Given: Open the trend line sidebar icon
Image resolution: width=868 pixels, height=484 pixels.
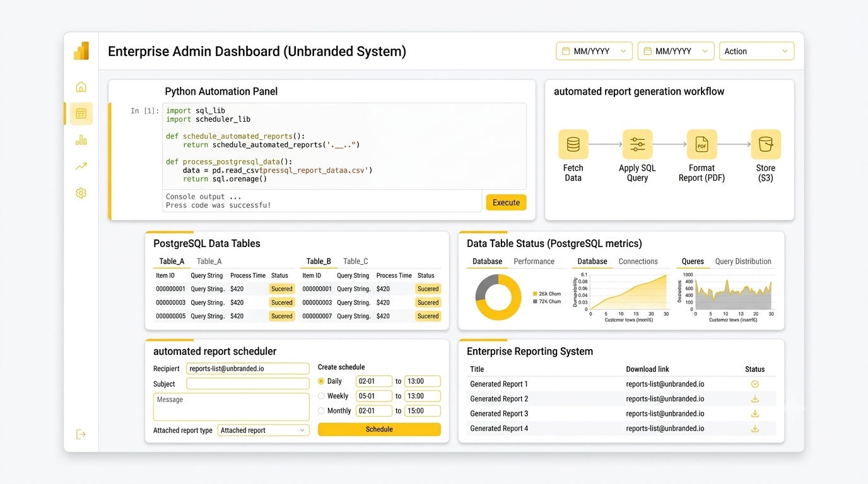Looking at the screenshot, I should click(x=81, y=166).
